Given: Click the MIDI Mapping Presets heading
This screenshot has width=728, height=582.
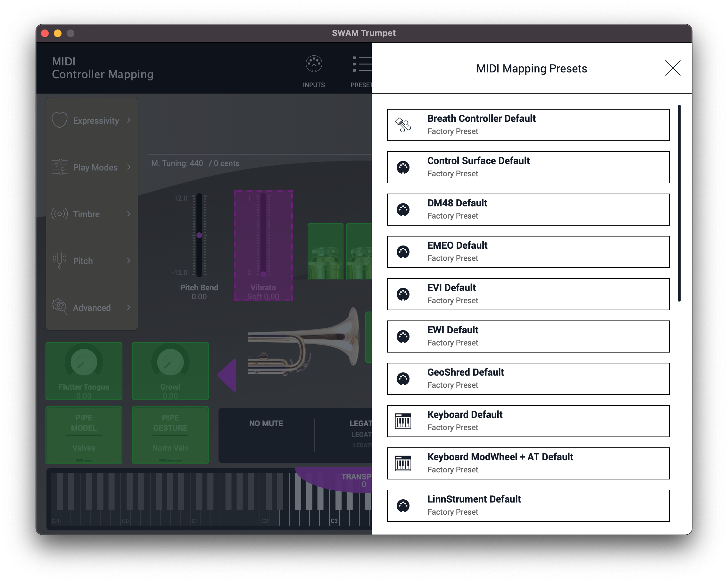Looking at the screenshot, I should 532,69.
